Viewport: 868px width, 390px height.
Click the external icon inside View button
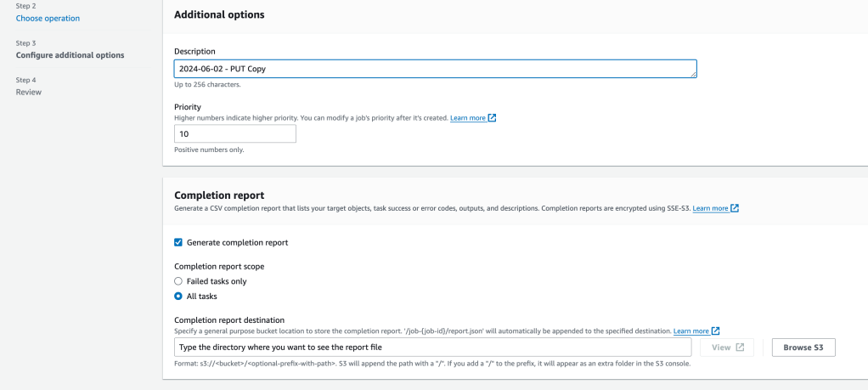pyautogui.click(x=740, y=348)
